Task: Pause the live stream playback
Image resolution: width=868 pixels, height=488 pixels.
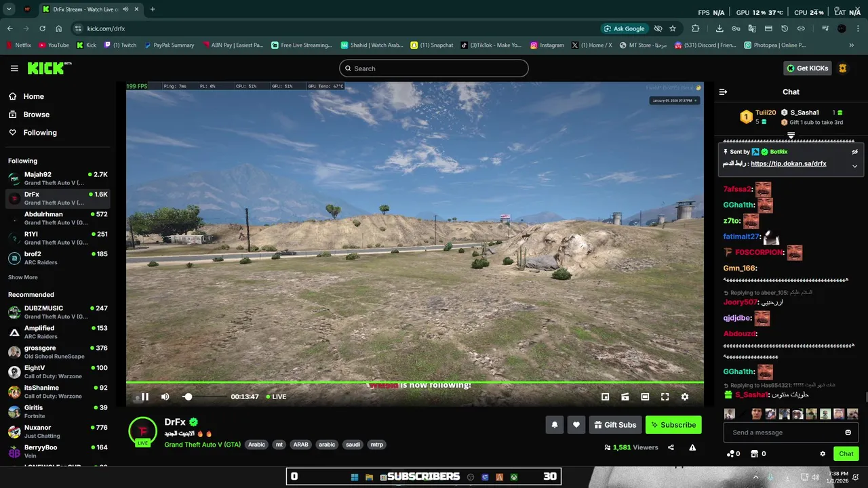Action: pyautogui.click(x=144, y=396)
